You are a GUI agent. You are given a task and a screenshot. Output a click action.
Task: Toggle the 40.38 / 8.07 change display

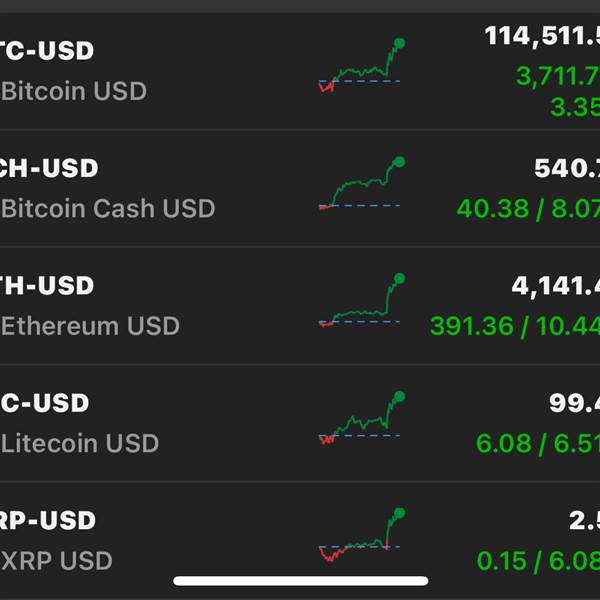coord(527,209)
